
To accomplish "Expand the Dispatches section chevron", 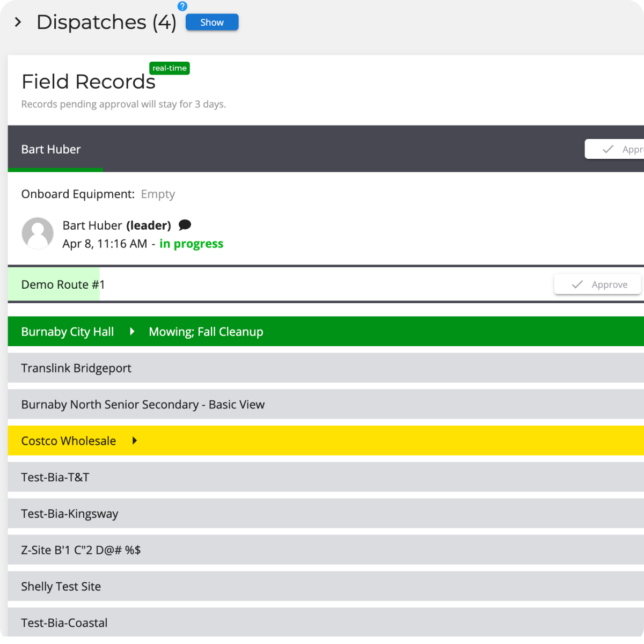I will [18, 23].
